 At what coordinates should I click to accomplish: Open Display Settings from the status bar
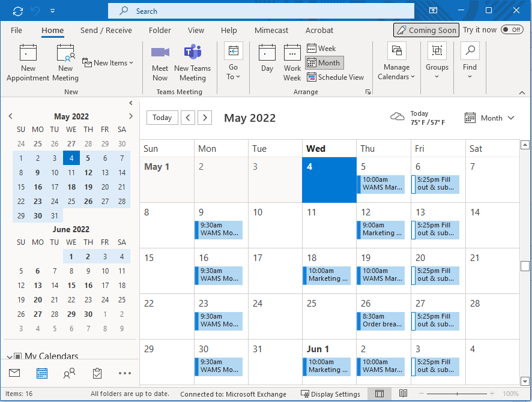click(x=330, y=394)
